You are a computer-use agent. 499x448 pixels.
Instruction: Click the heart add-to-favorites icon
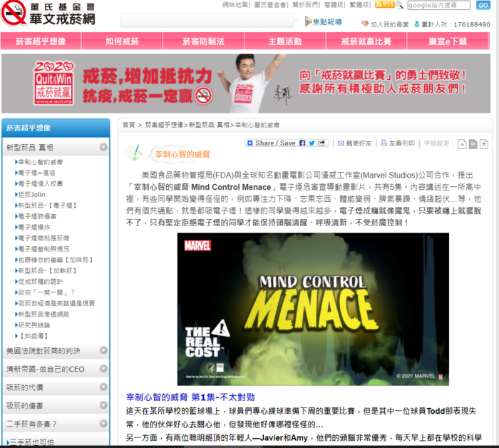[x=365, y=24]
